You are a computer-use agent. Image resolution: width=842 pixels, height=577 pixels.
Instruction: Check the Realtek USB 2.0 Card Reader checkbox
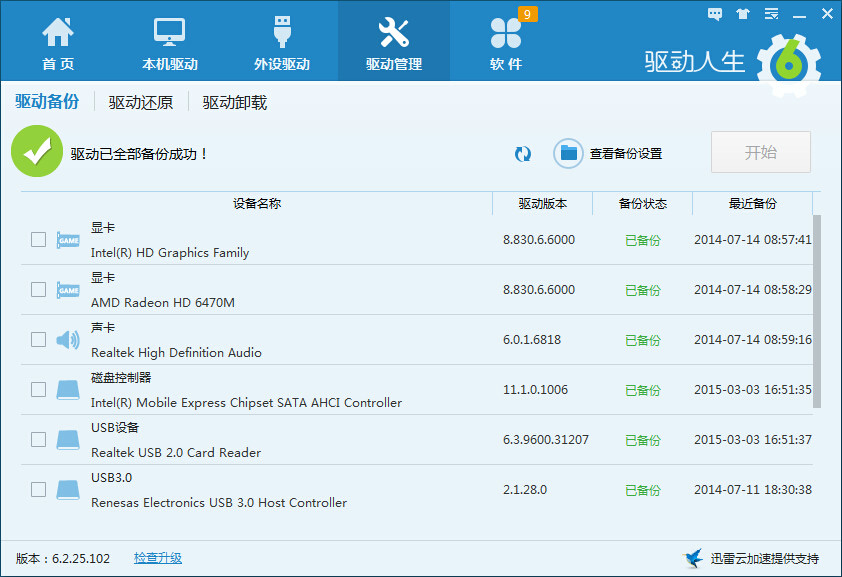[x=38, y=439]
